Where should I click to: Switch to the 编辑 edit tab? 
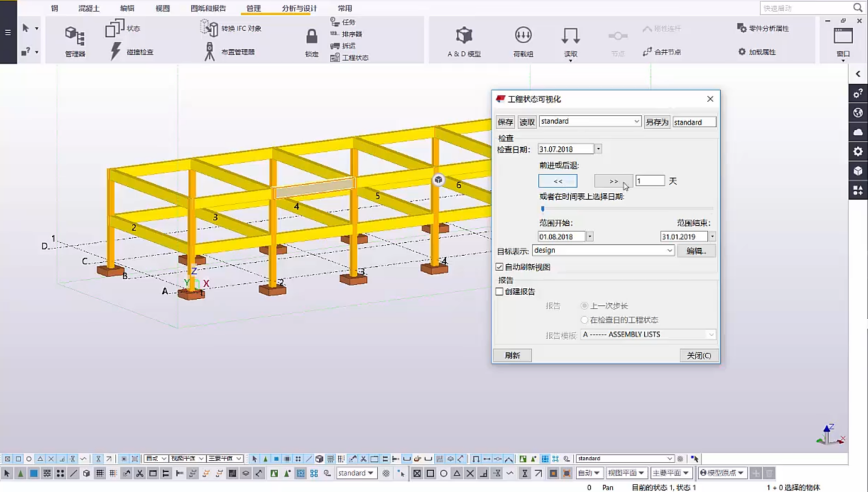coord(127,8)
